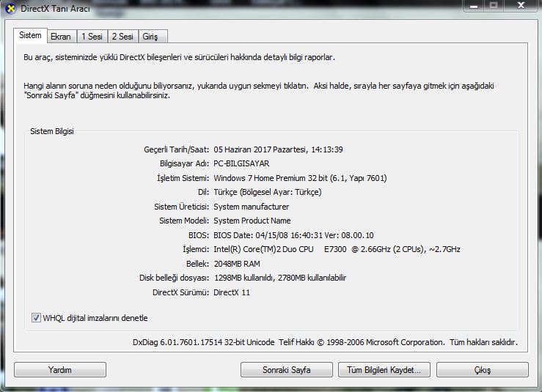Click the Bellek label
This screenshot has width=542, height=392.
197,264
